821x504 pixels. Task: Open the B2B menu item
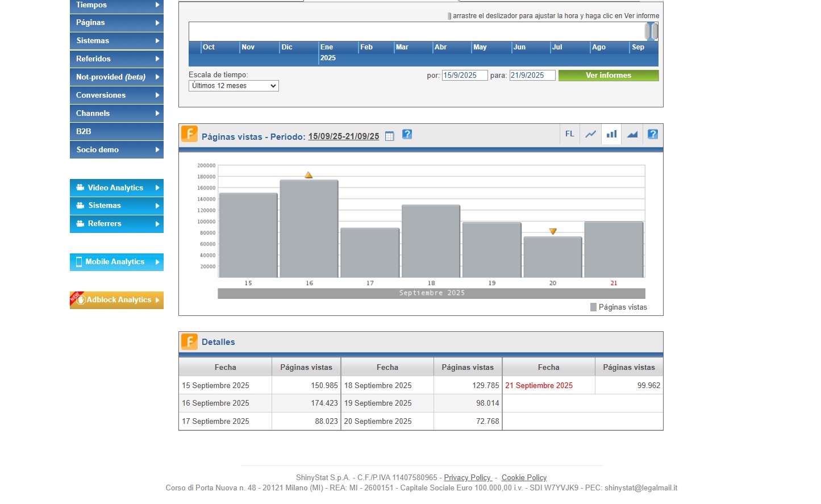click(x=116, y=132)
